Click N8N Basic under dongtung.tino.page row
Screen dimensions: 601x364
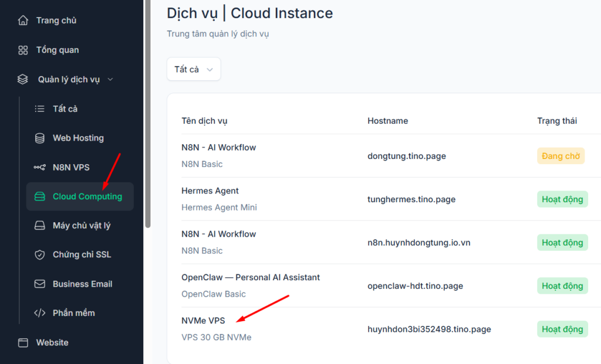pos(202,164)
